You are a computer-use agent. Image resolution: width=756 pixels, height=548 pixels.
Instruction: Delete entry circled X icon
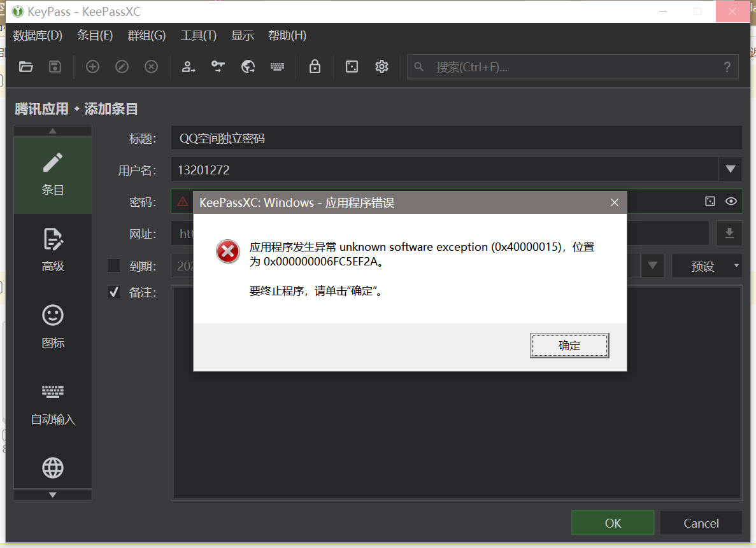point(152,67)
